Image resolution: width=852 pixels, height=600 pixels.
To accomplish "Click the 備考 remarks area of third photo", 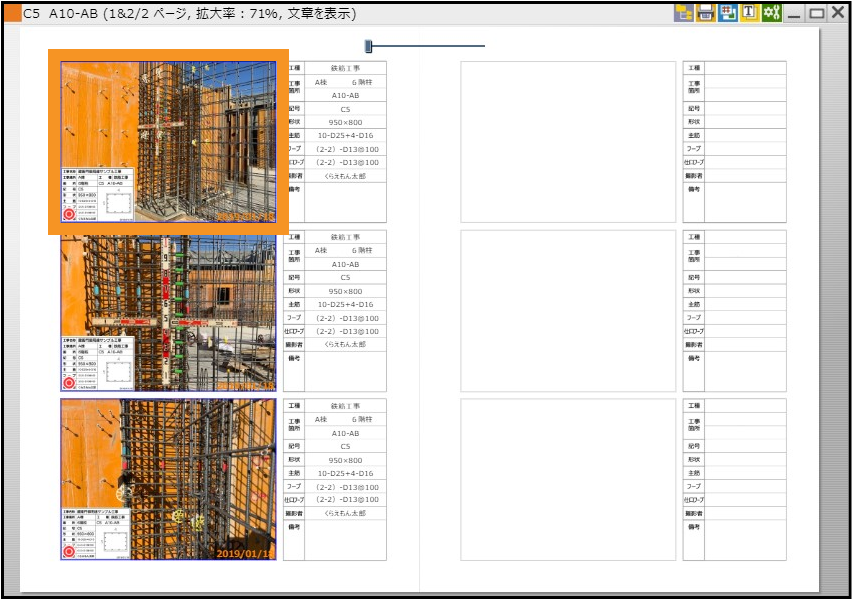I will pyautogui.click(x=345, y=539).
